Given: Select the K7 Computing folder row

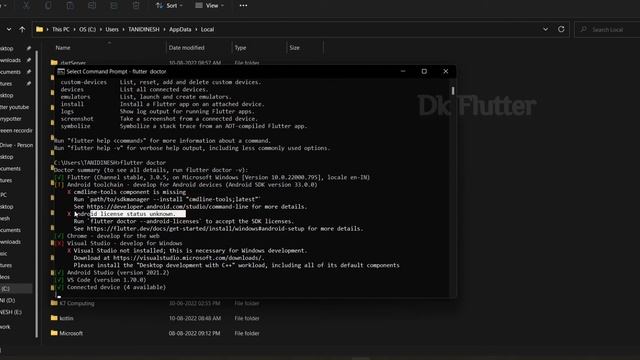Looking at the screenshot, I should pos(155,303).
